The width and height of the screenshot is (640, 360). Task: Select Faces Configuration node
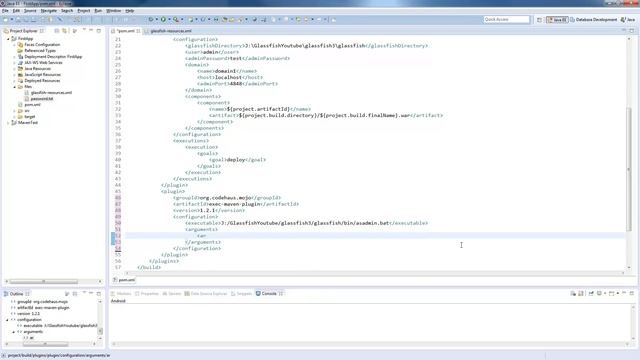42,45
